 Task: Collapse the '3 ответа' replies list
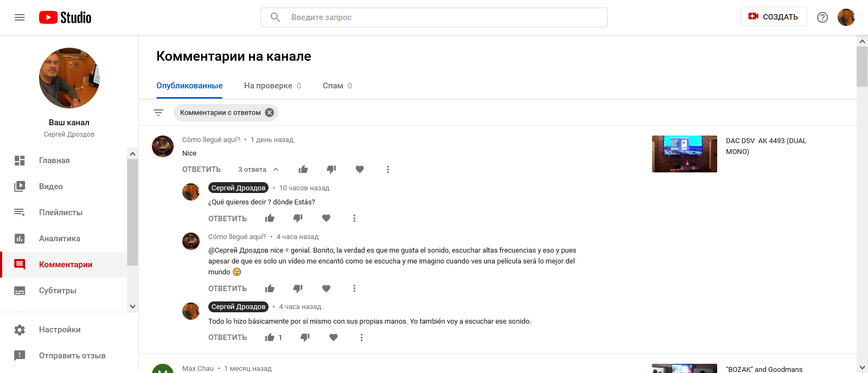pos(258,169)
